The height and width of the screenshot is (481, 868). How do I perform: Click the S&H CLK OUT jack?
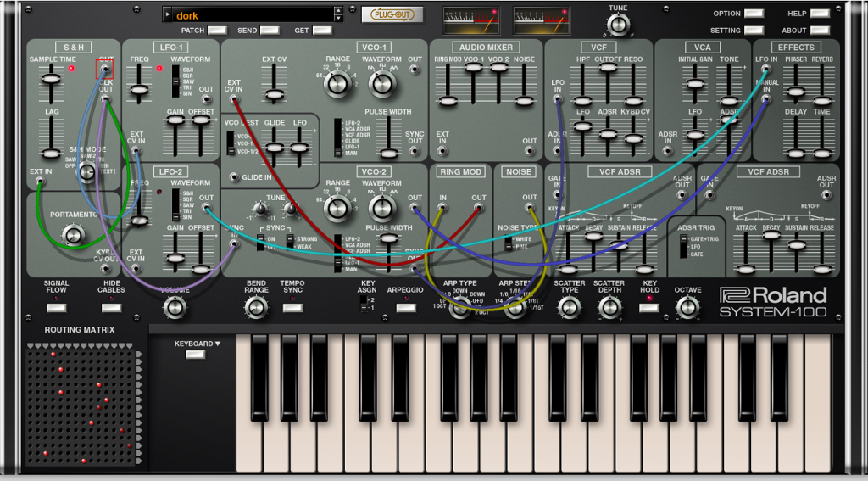[x=105, y=98]
